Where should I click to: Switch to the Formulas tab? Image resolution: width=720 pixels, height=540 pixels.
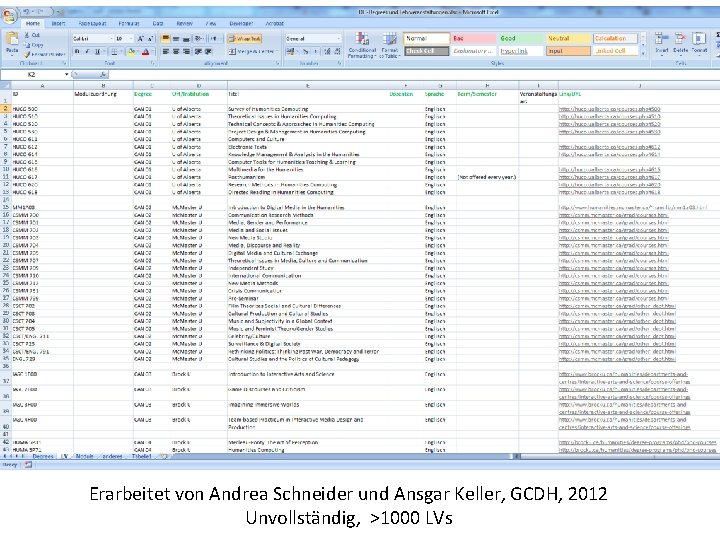pos(129,23)
